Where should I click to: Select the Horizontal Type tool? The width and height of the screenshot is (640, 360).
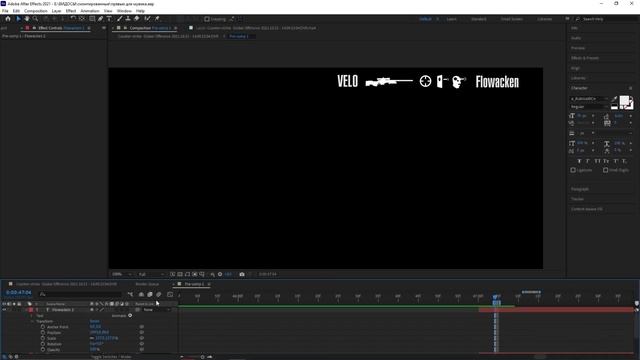tap(109, 19)
